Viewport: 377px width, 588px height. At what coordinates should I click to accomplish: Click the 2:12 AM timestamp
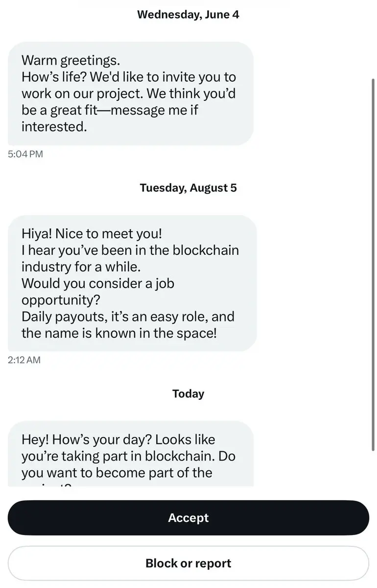tap(24, 360)
